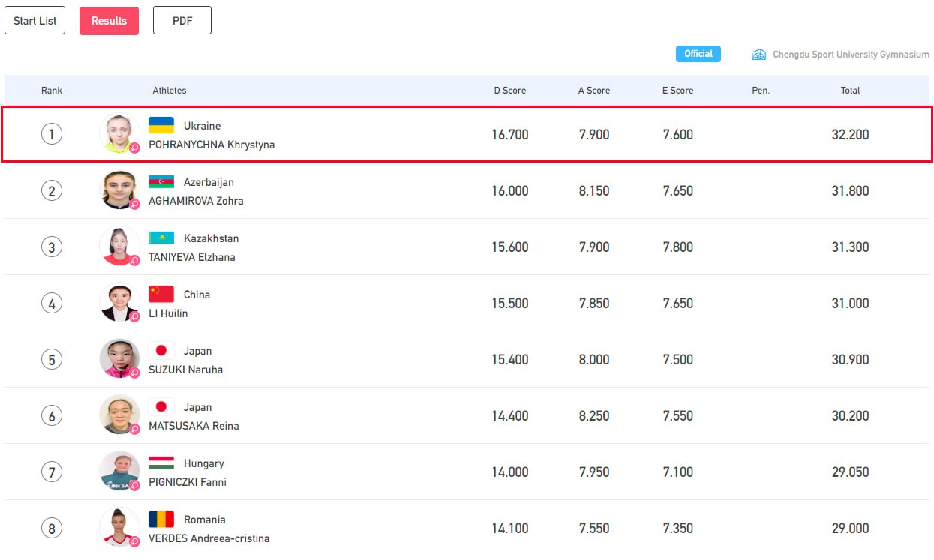Click rank 5 circle badge
Screen dimensions: 934x560
pyautogui.click(x=51, y=359)
